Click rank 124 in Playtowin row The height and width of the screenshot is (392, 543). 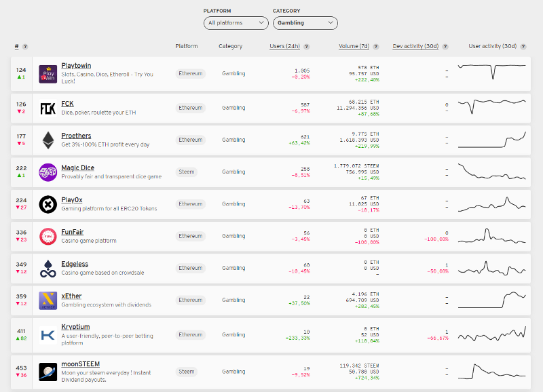pos(21,70)
